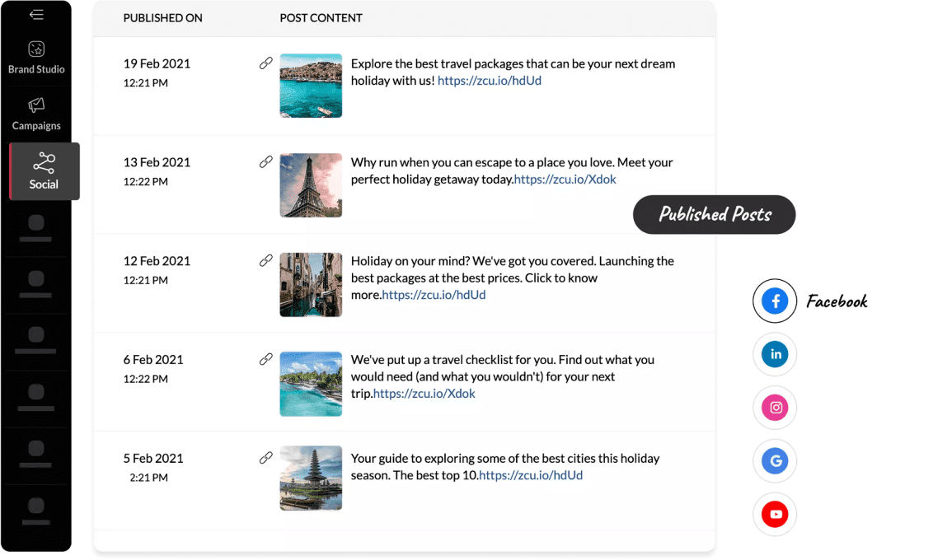Click the Published On column header
Image resolution: width=952 pixels, height=560 pixels.
162,18
